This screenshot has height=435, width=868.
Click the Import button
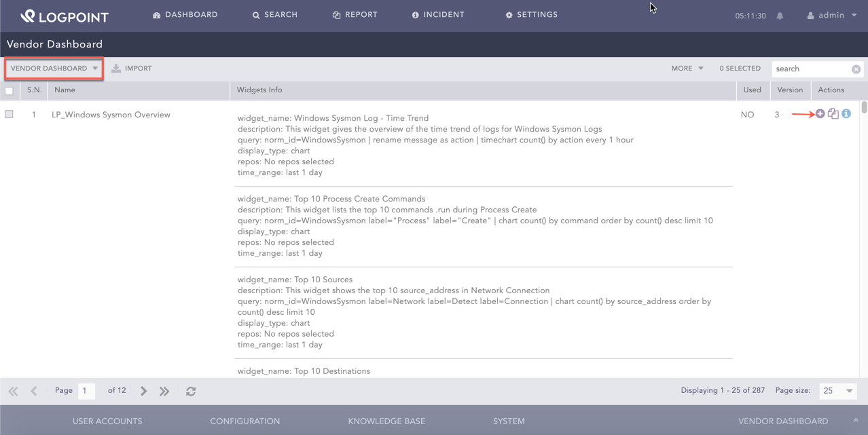[132, 69]
